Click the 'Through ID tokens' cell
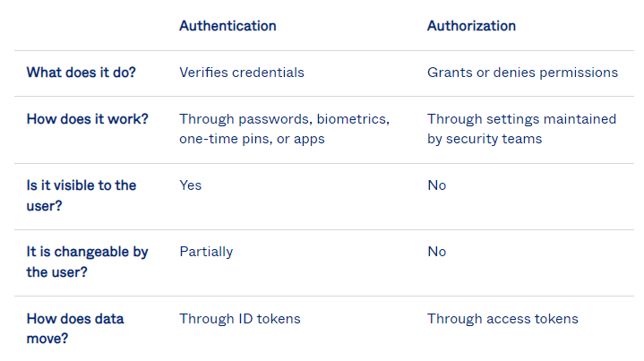This screenshot has width=644, height=361. pos(240,319)
